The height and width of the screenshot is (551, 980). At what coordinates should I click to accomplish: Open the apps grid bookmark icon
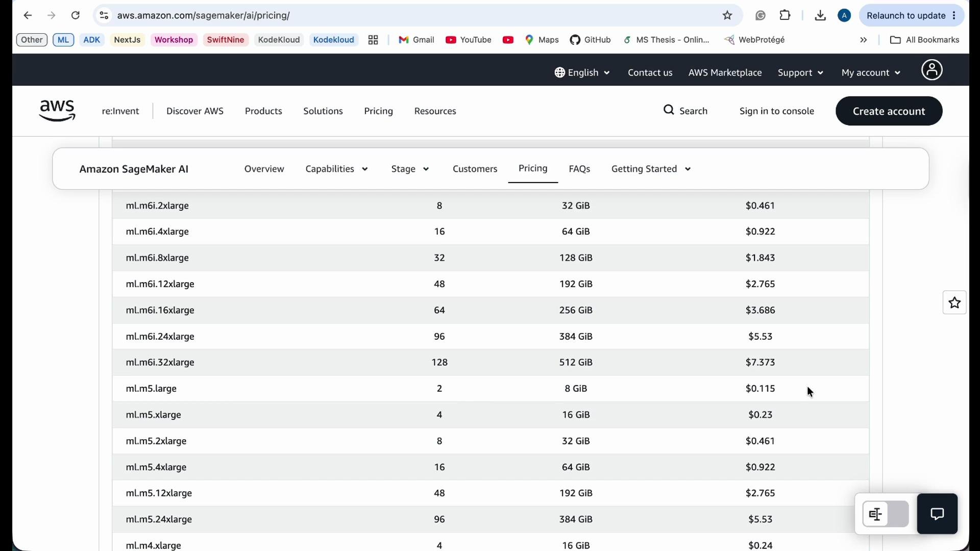(x=373, y=40)
